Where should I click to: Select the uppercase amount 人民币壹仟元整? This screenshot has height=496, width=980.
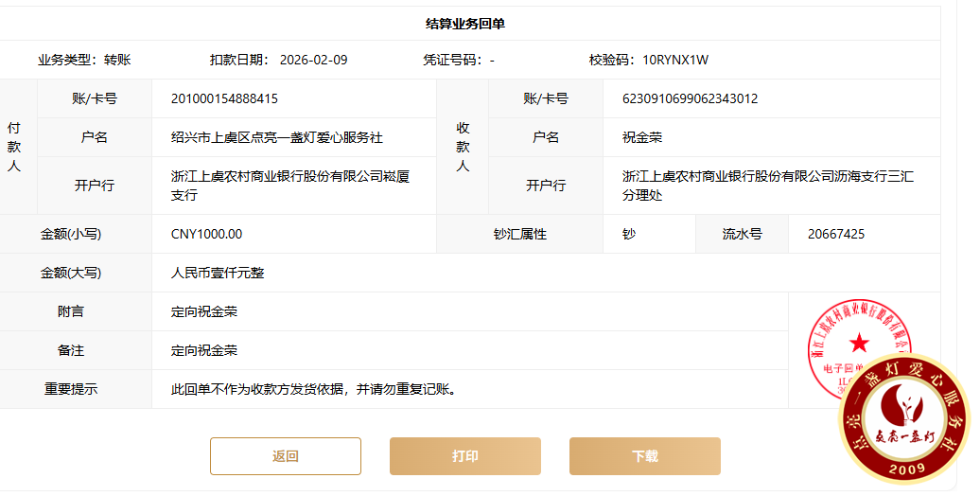click(x=218, y=273)
